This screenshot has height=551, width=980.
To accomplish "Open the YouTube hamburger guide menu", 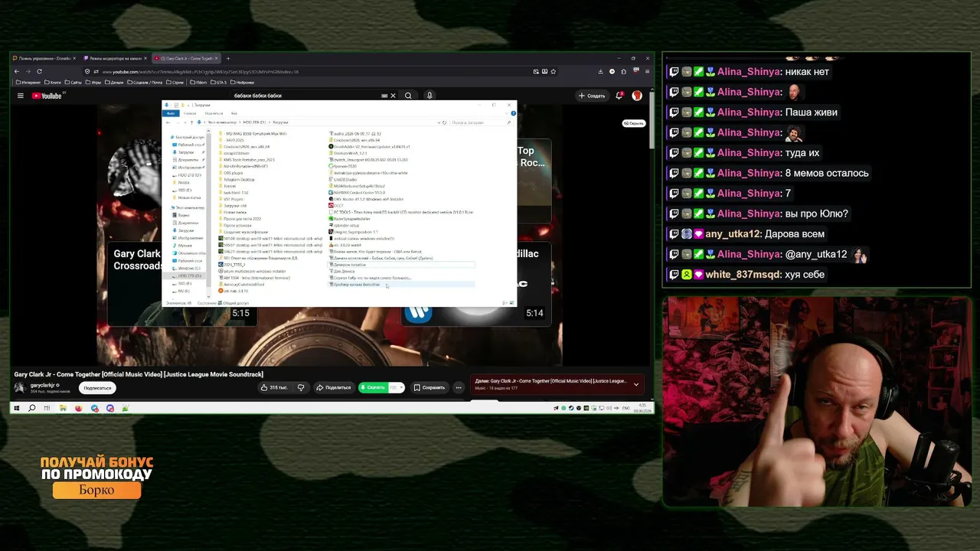I will [x=21, y=96].
